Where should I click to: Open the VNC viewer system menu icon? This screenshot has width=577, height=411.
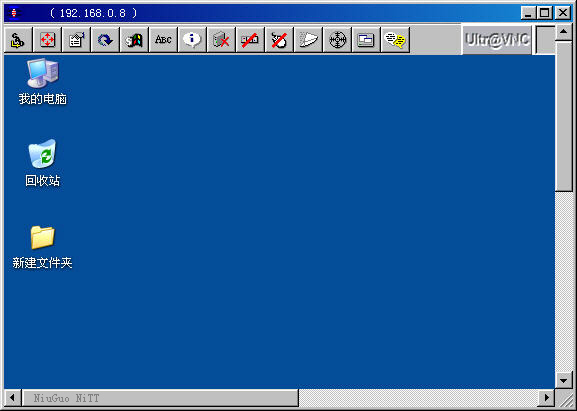[x=14, y=14]
